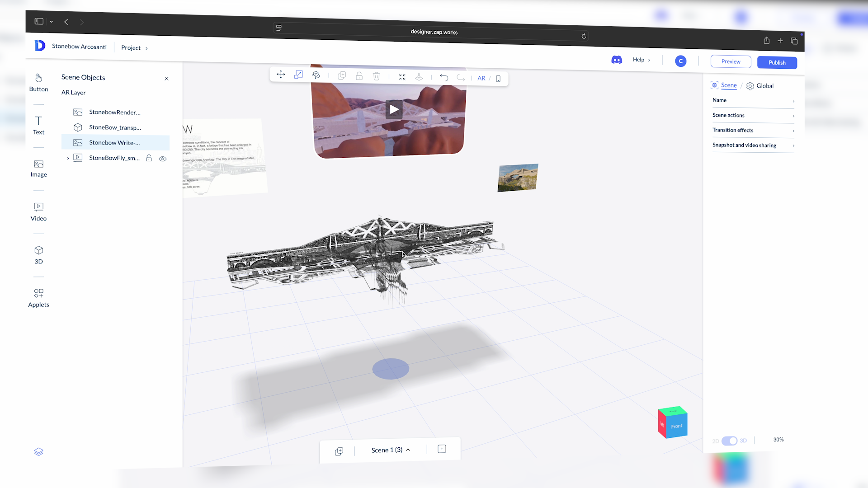Click the Preview button
The width and height of the screenshot is (868, 488).
pos(731,62)
